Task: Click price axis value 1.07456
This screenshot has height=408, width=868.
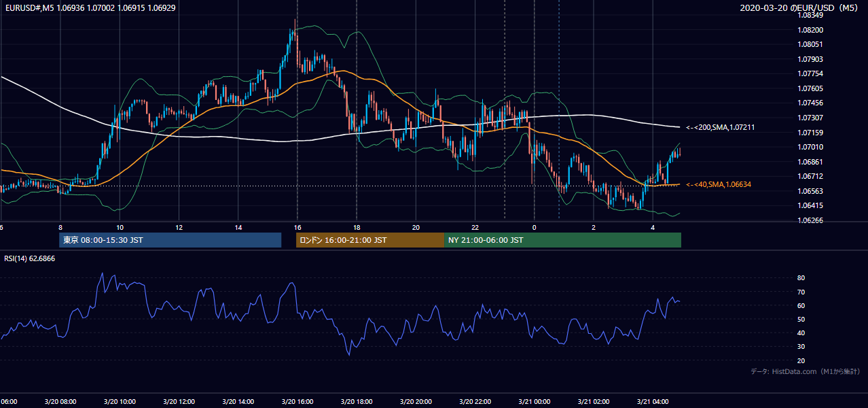Action: click(x=812, y=103)
